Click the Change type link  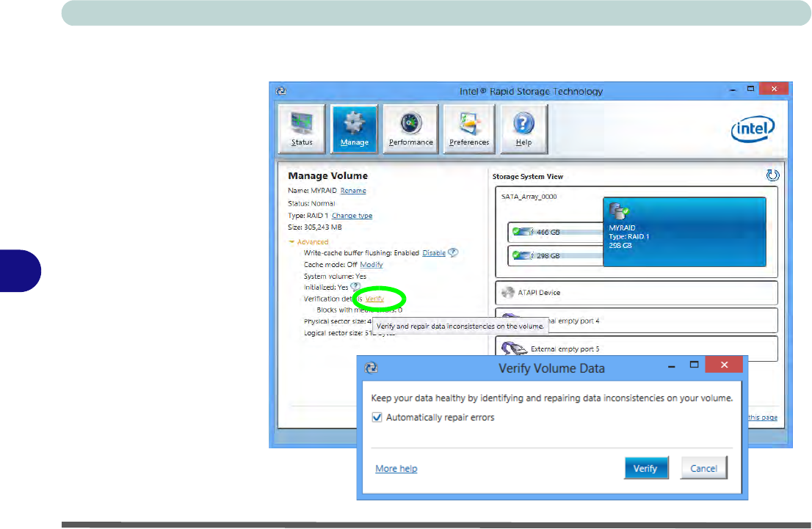pos(352,215)
